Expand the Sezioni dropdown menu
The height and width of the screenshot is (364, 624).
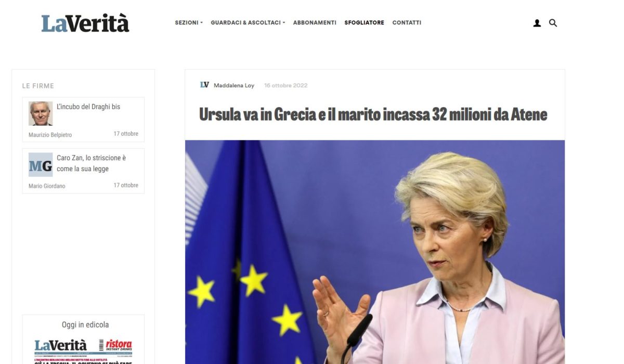coord(189,23)
